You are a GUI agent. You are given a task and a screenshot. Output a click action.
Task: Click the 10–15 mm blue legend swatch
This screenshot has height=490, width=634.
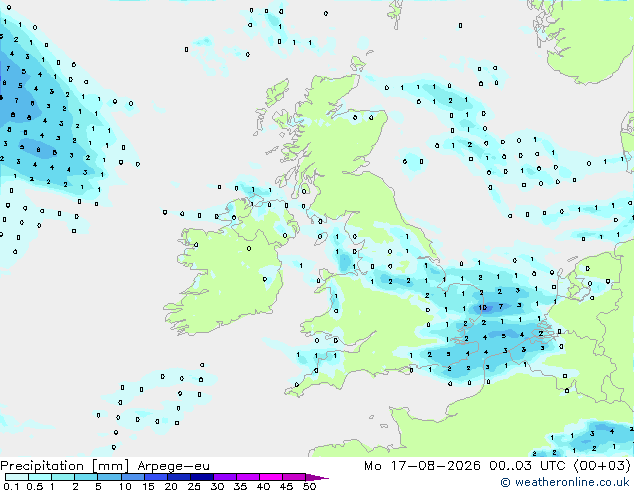click(133, 477)
